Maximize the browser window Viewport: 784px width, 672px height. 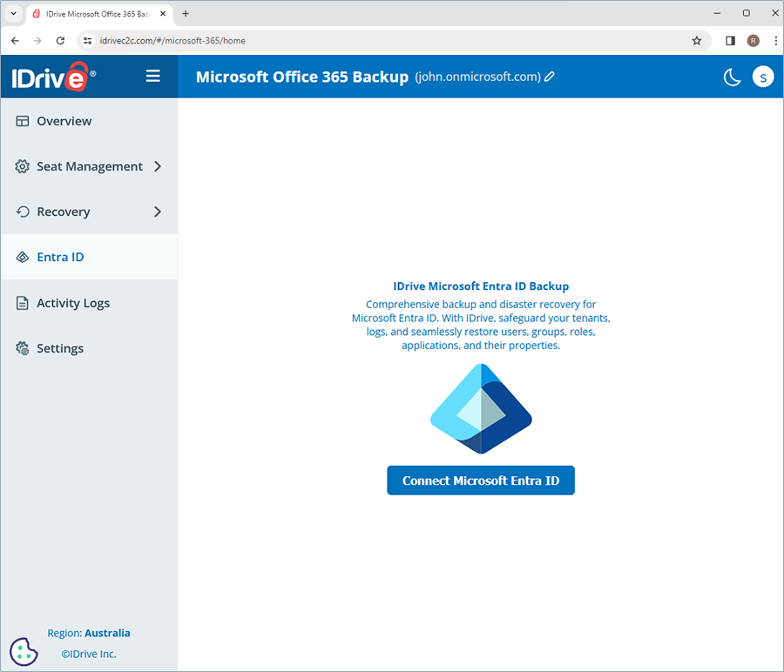click(x=747, y=13)
